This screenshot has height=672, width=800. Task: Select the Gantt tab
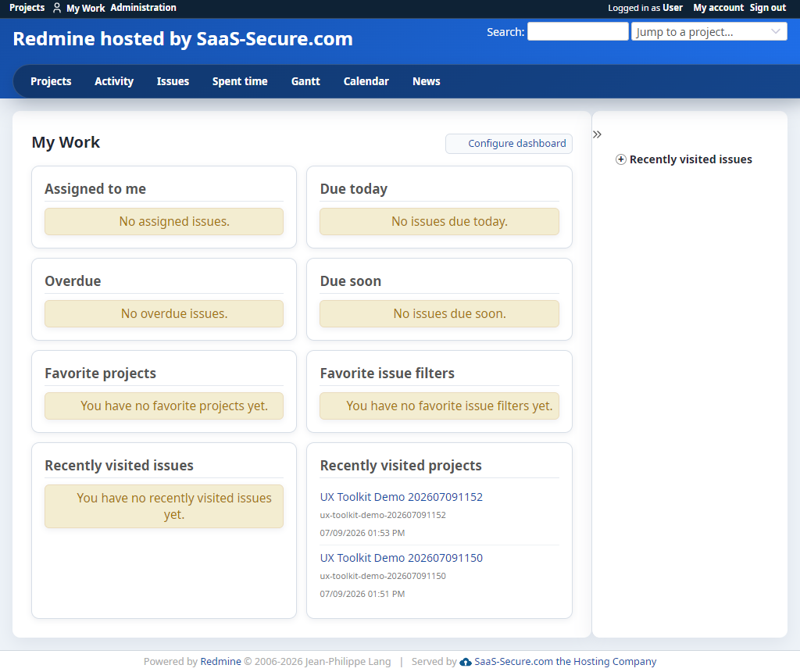[305, 81]
